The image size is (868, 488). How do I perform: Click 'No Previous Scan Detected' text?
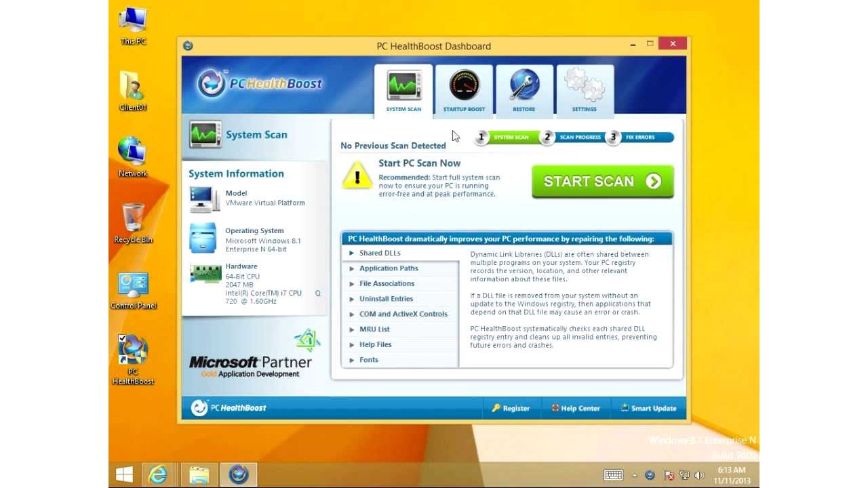[x=393, y=146]
